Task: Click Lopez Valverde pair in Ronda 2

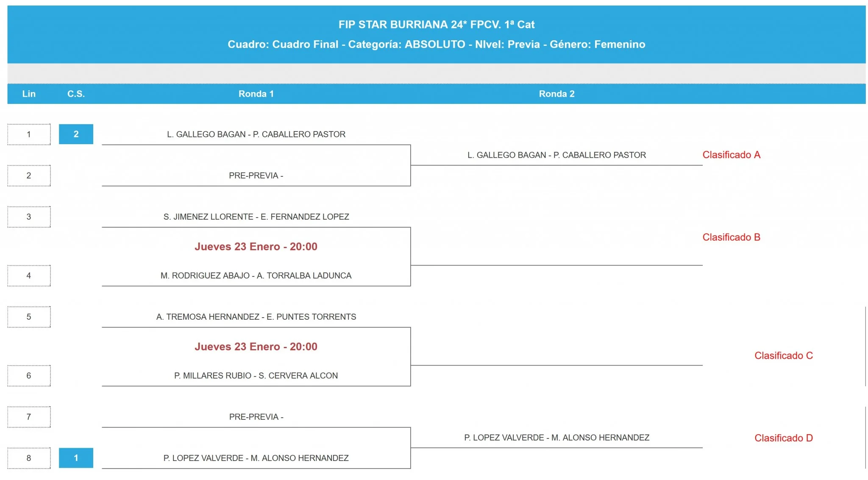Action: 556,438
